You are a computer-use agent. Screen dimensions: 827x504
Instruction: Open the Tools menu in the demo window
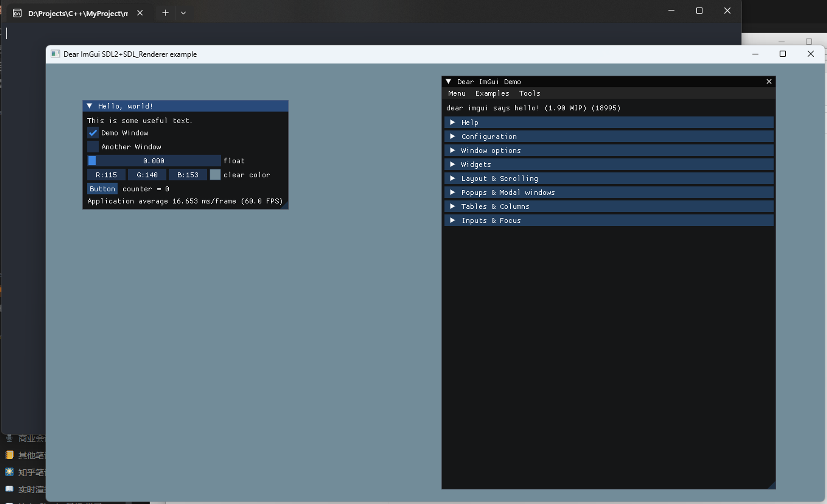[530, 93]
